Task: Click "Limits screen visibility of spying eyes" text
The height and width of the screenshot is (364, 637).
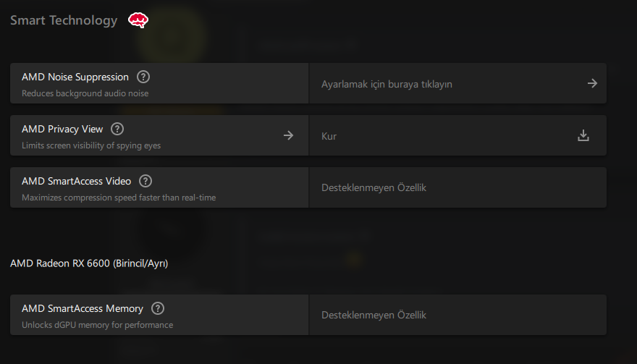Action: pyautogui.click(x=91, y=145)
